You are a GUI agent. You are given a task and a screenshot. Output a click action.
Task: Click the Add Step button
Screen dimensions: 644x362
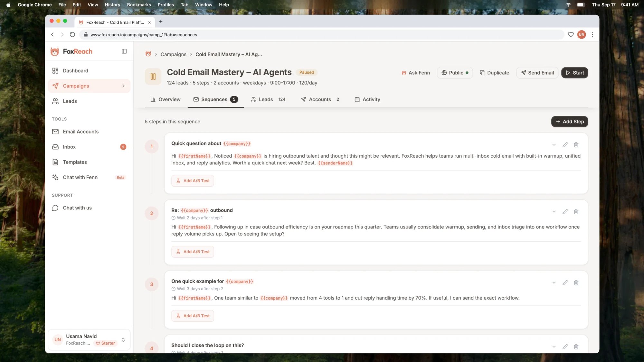coord(569,122)
